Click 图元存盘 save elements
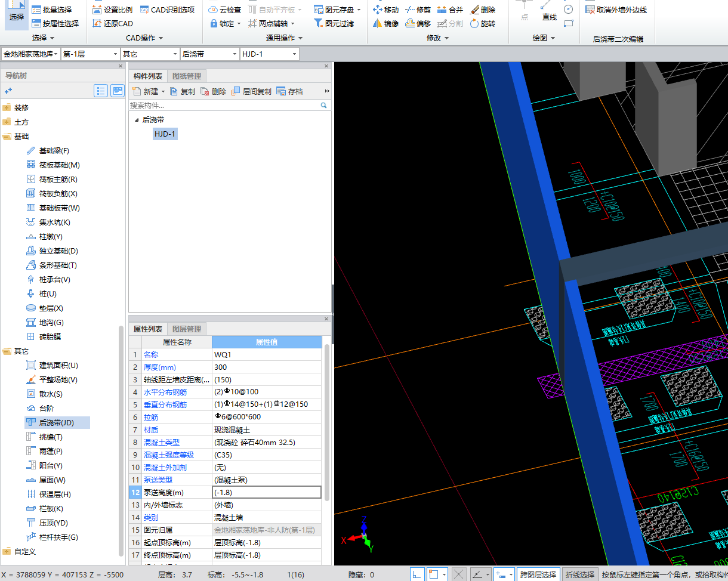The height and width of the screenshot is (581, 728). 338,10
